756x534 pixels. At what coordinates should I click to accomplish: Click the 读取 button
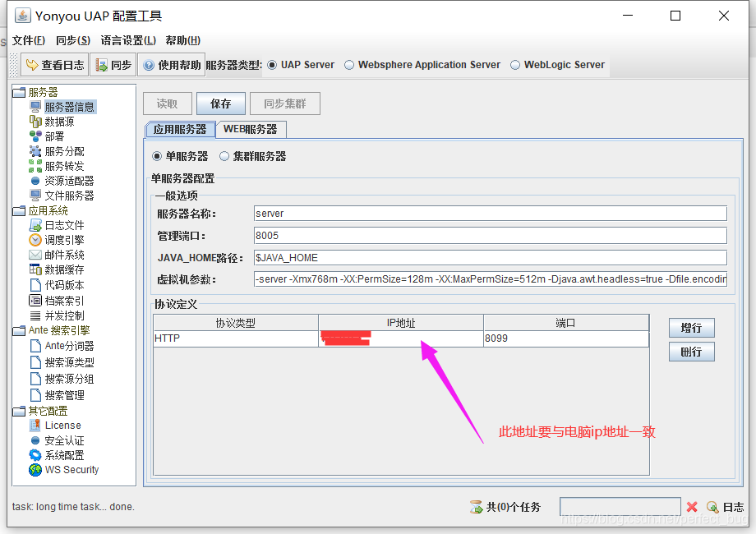(x=168, y=104)
